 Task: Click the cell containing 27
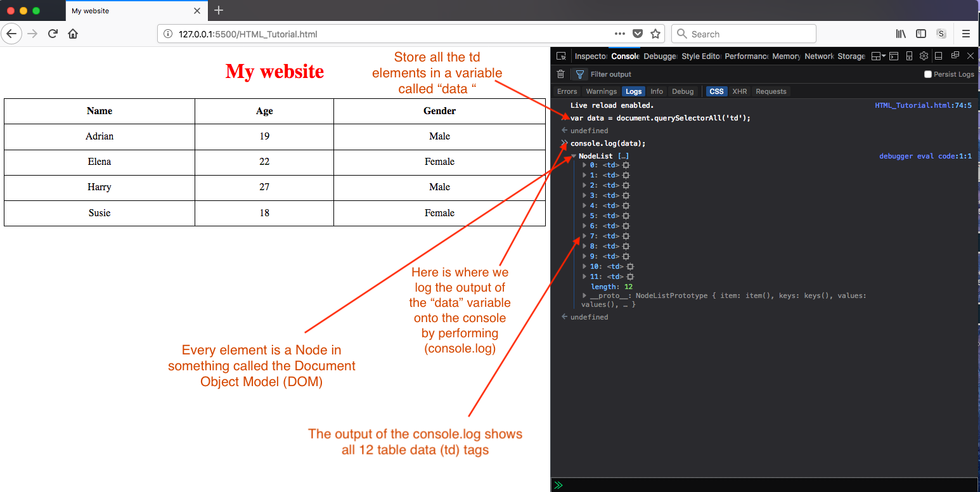[264, 187]
